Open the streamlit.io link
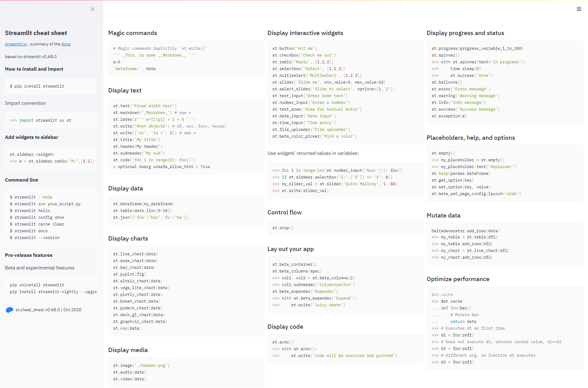The image size is (588, 388). 16,44
